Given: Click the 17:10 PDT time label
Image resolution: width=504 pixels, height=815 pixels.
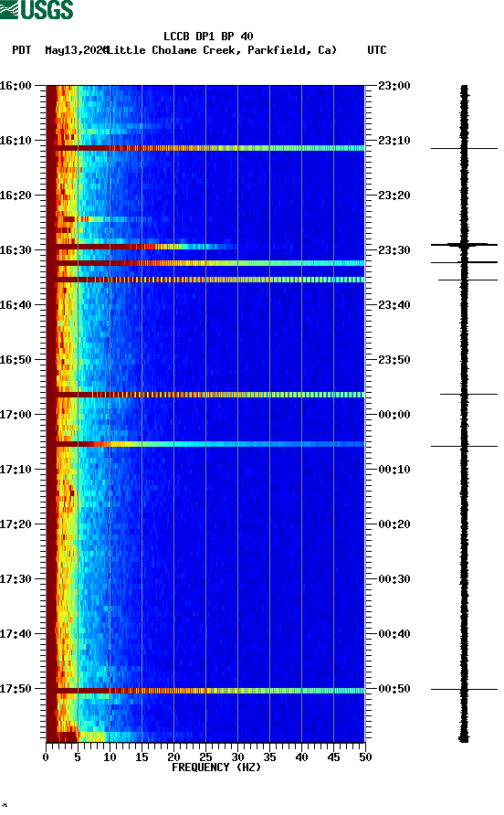Looking at the screenshot, I should 16,470.
